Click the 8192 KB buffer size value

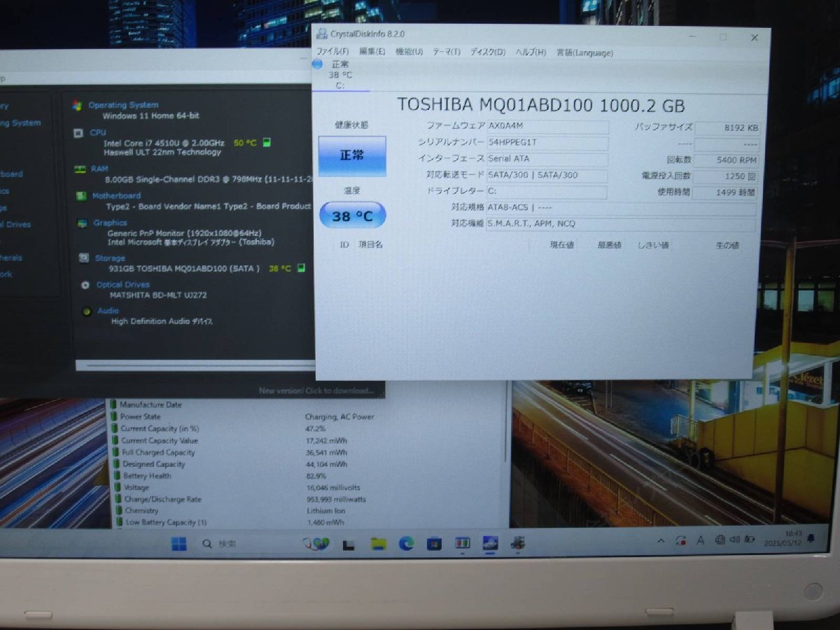pyautogui.click(x=727, y=128)
